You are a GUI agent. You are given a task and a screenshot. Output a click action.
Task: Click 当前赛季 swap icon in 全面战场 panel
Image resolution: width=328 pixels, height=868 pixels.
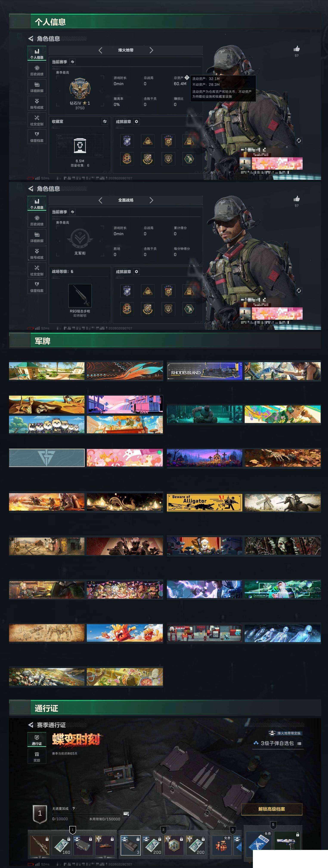(x=73, y=212)
